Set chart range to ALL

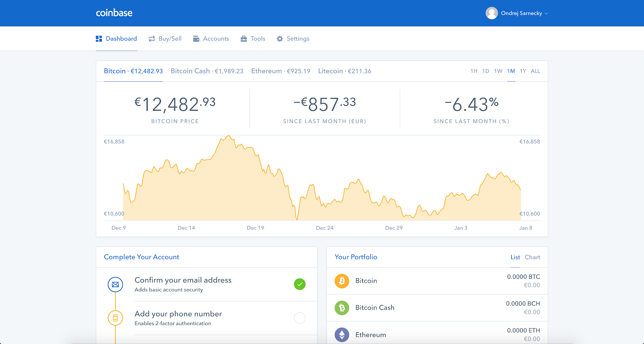click(535, 71)
